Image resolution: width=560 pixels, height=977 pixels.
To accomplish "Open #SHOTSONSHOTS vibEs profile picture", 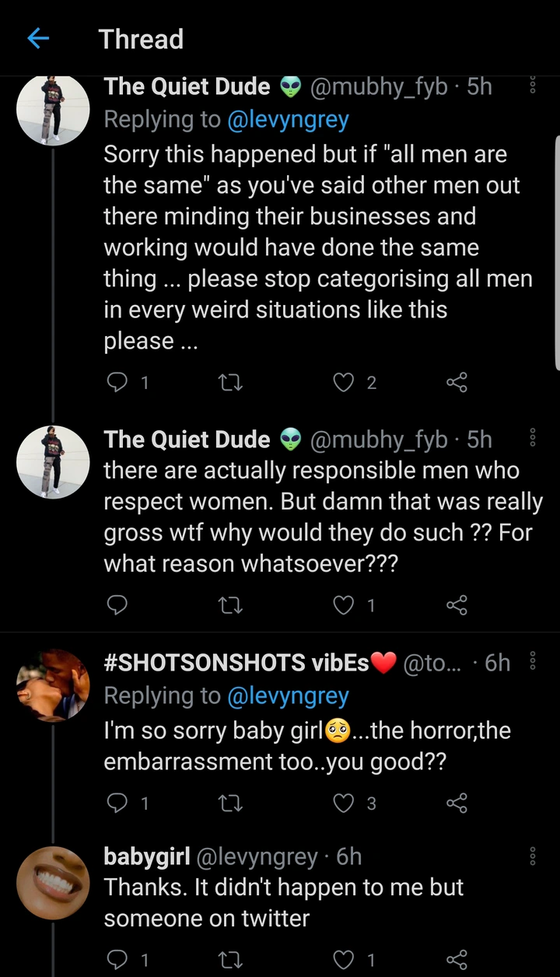I will (53, 685).
